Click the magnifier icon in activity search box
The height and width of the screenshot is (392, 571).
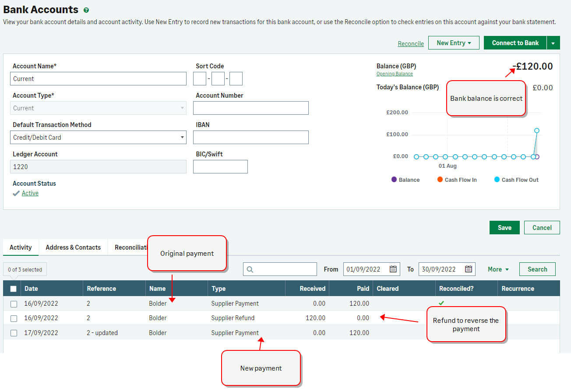[x=250, y=269]
